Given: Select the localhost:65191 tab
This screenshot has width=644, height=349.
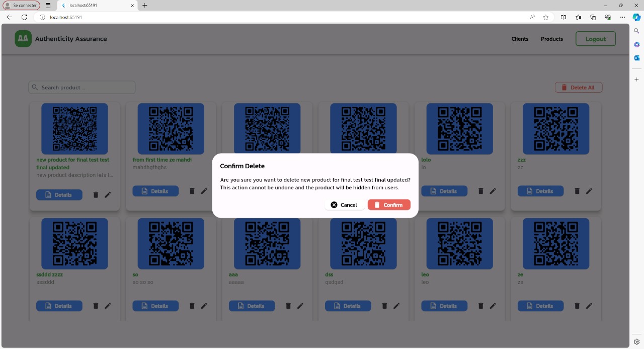Looking at the screenshot, I should 98,6.
